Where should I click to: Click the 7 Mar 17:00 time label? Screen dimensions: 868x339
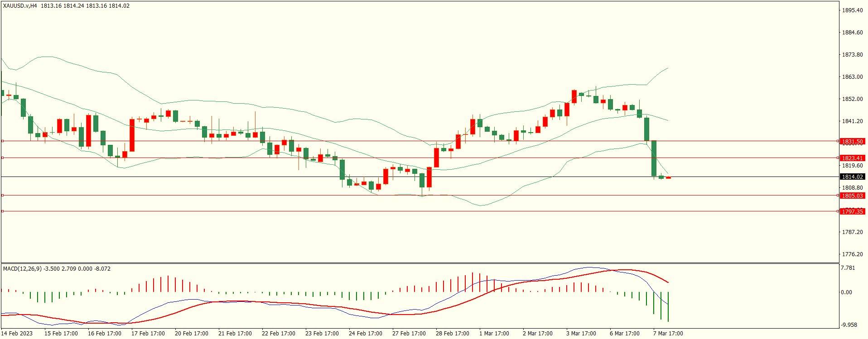[668, 334]
